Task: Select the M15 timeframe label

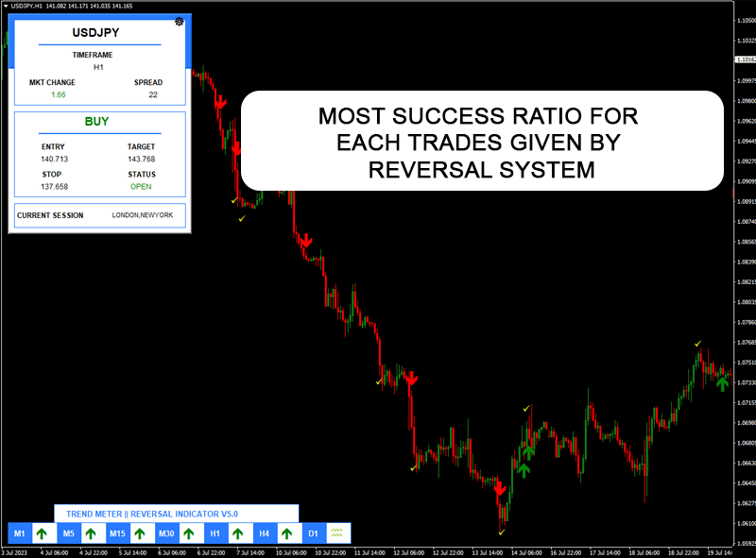Action: pos(117,533)
